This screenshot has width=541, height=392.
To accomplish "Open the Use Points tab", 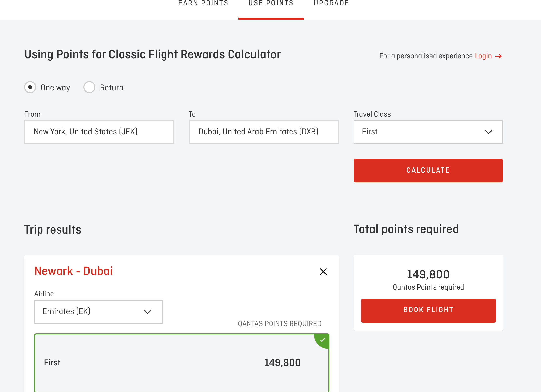I will click(x=271, y=3).
